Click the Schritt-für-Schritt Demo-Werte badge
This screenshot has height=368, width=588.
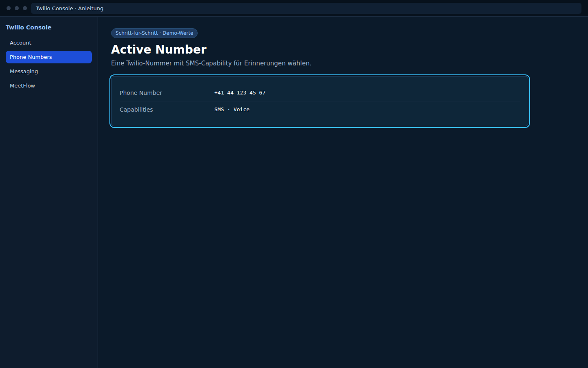point(154,33)
